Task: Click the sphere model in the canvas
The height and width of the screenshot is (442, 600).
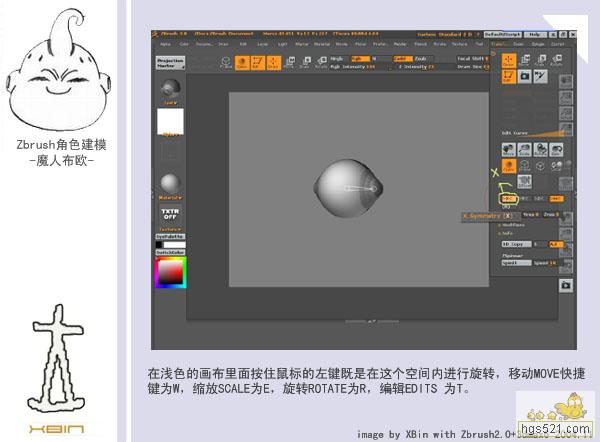Action: [348, 189]
